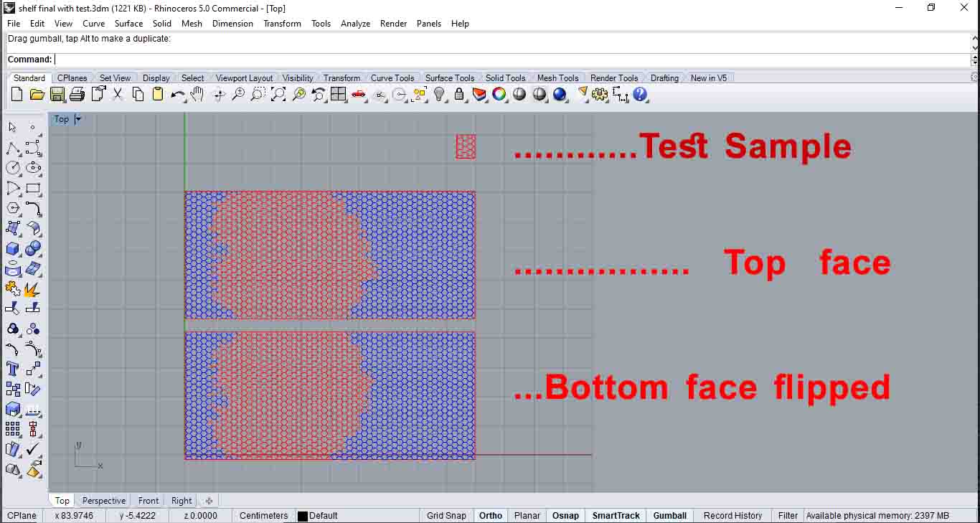Image resolution: width=980 pixels, height=523 pixels.
Task: Open Help with the question mark icon
Action: pyautogui.click(x=640, y=94)
